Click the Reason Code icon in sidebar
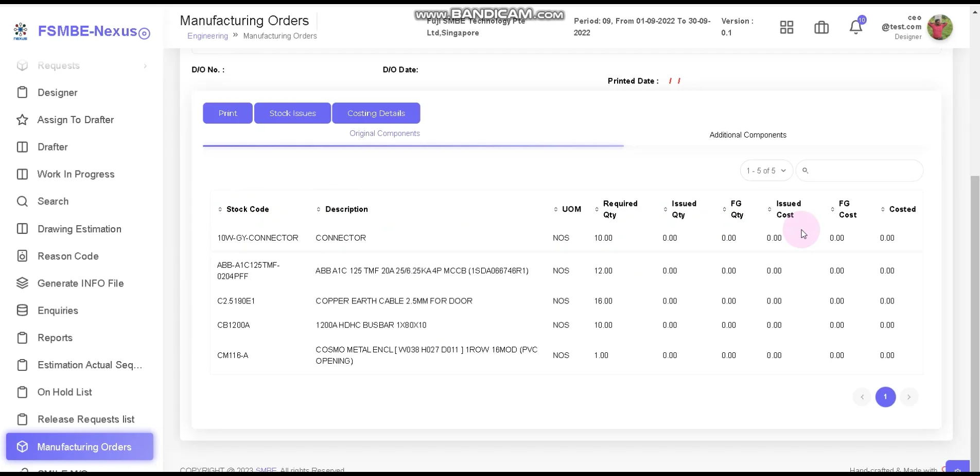 [22, 256]
